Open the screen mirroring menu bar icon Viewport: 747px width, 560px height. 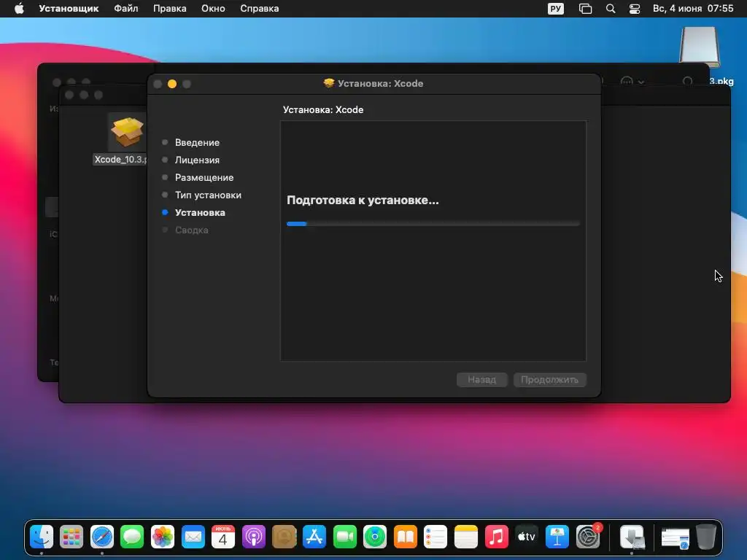(x=585, y=9)
